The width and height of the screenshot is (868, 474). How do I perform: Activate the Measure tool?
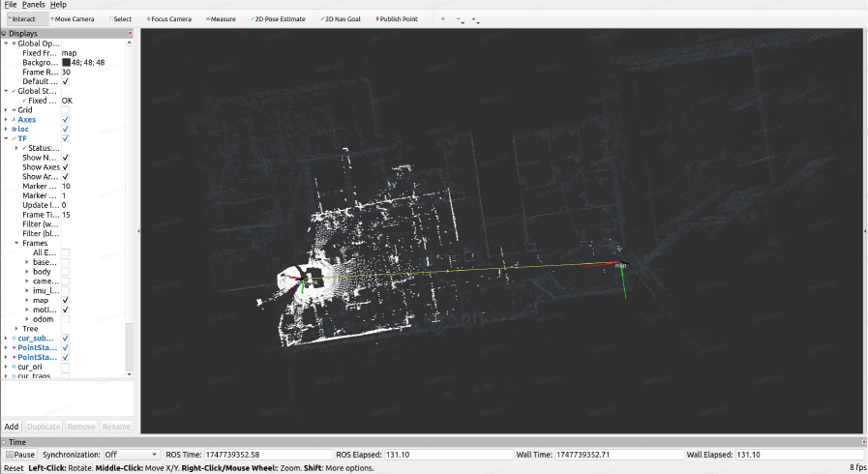221,19
